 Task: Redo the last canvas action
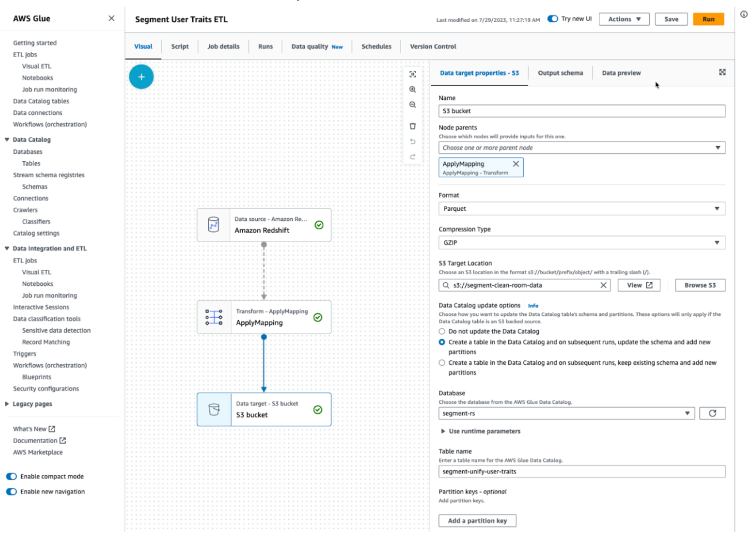point(413,157)
